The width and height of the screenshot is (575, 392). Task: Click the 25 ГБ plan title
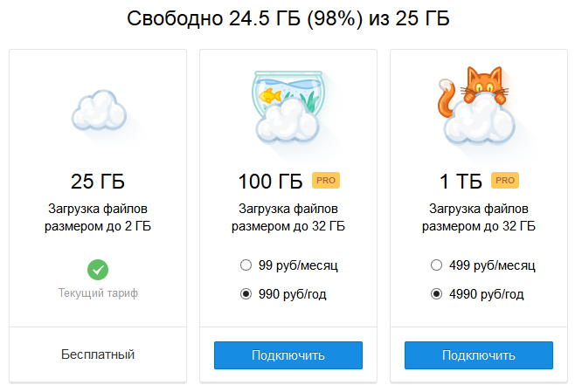coord(98,182)
